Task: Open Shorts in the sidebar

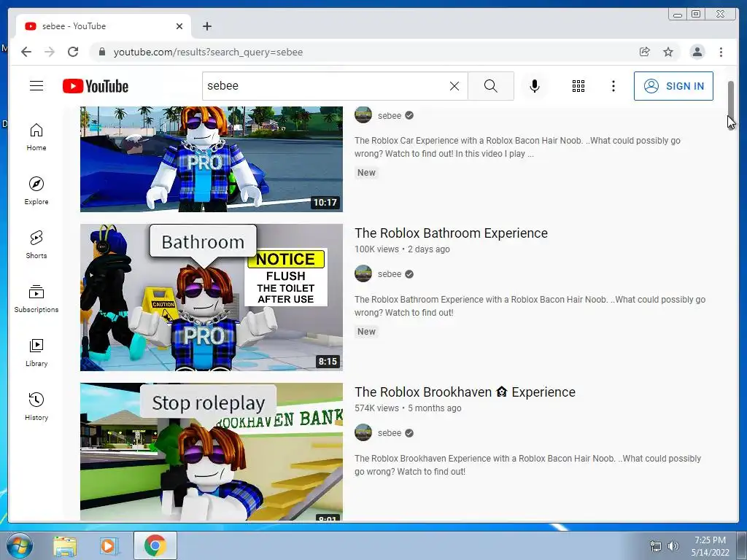Action: pyautogui.click(x=36, y=245)
